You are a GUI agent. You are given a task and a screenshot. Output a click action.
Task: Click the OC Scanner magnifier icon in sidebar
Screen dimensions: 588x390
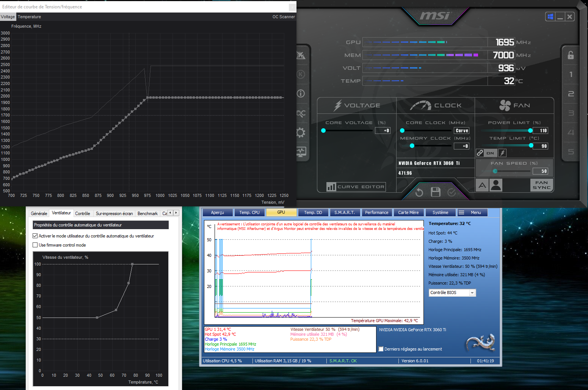pos(301,113)
